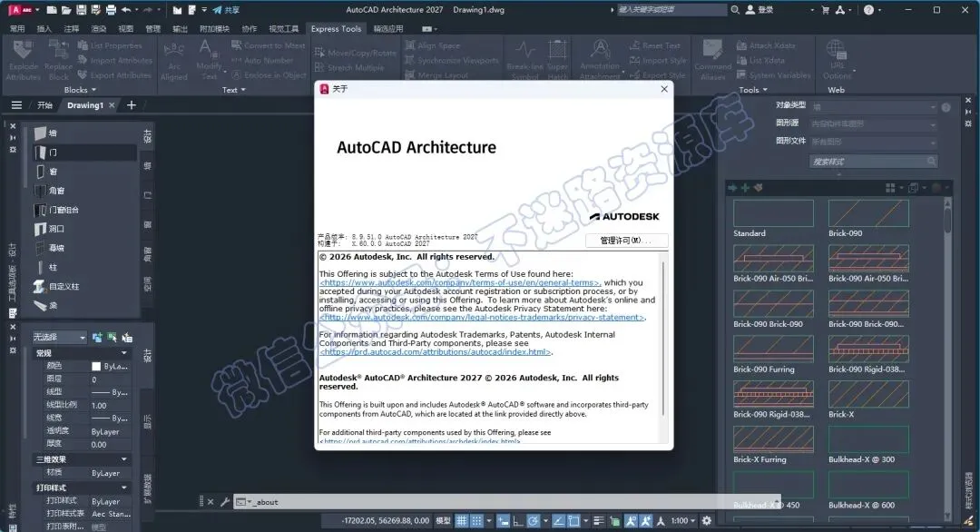Click the 管理许可 button in About dialog

626,240
